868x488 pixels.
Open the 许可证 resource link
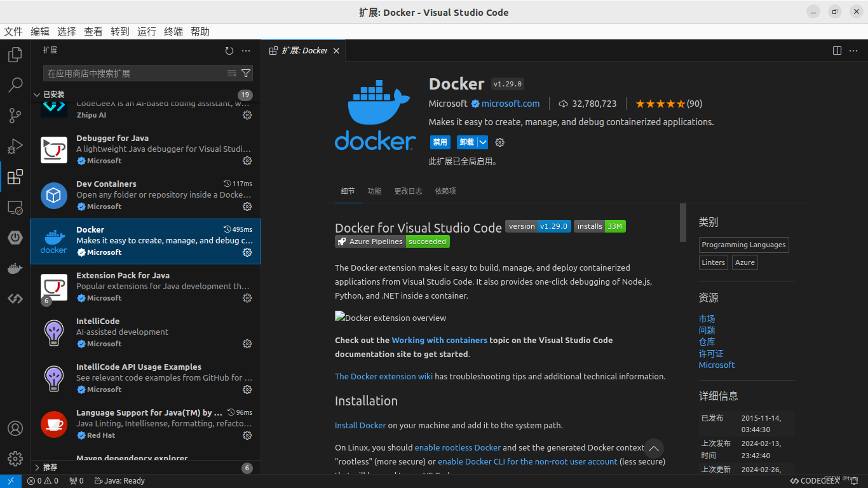[711, 353]
